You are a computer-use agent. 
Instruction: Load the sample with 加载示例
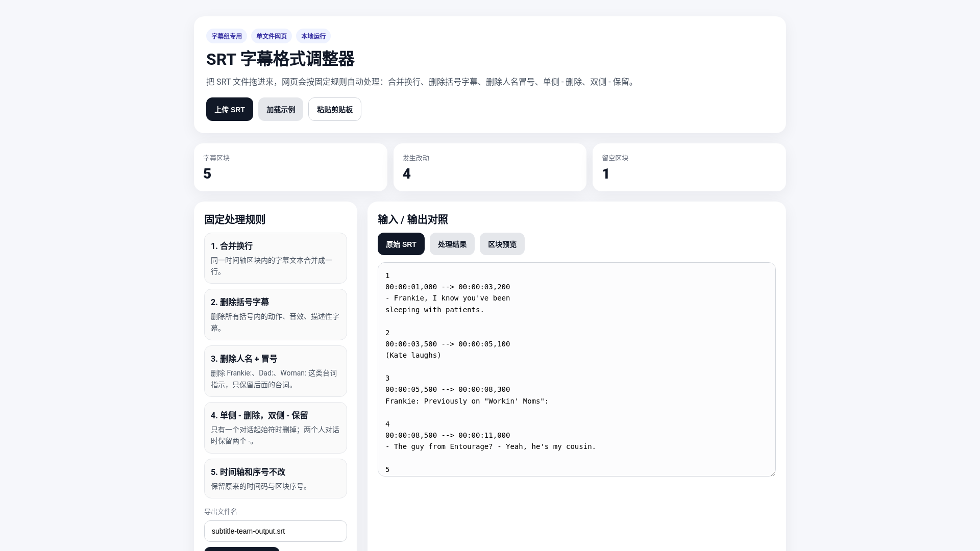pyautogui.click(x=280, y=109)
